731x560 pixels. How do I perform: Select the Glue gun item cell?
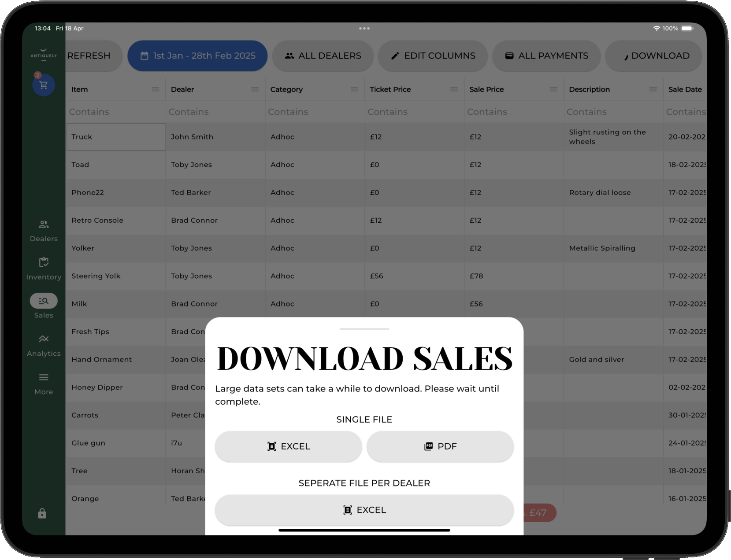point(116,443)
